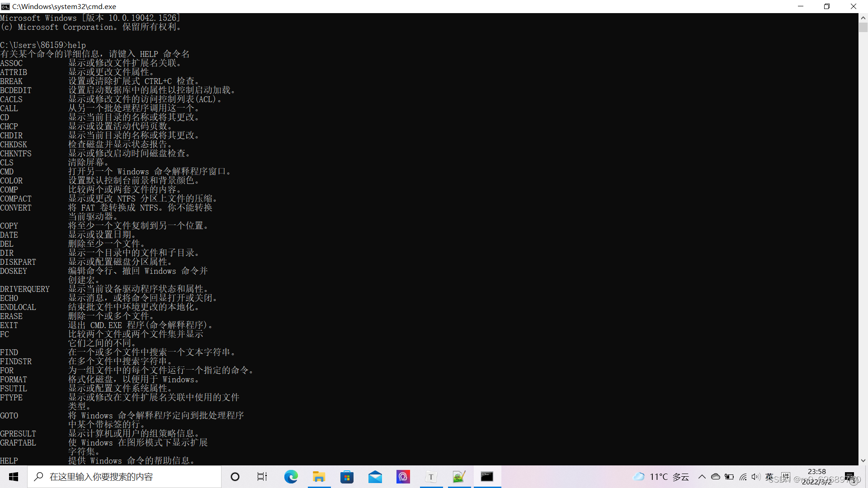Screen dimensions: 868x488
Task: Click the DRIVERQUERY command text
Action: pyautogui.click(x=25, y=289)
